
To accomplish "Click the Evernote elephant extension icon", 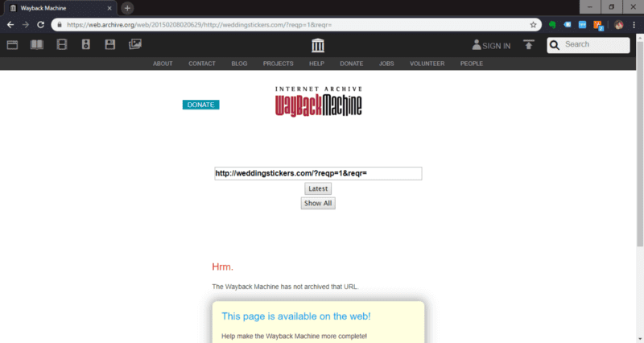I will [x=553, y=25].
